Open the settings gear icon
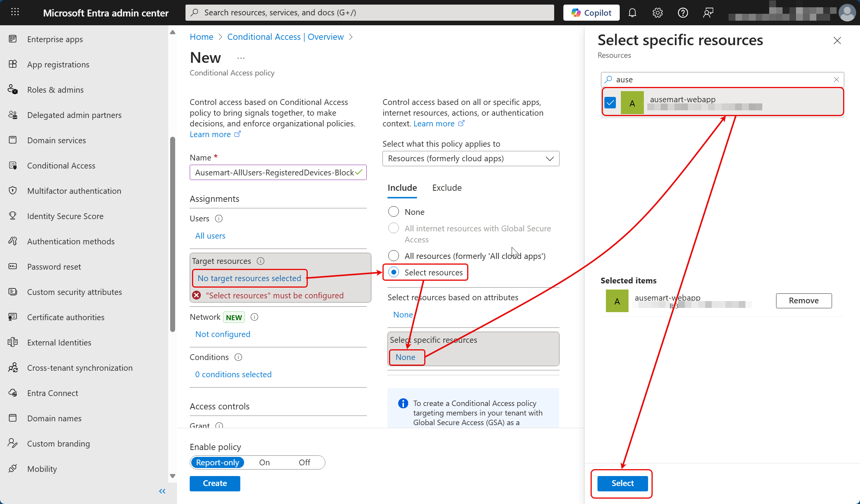Screen dimensions: 860x504 (658, 13)
